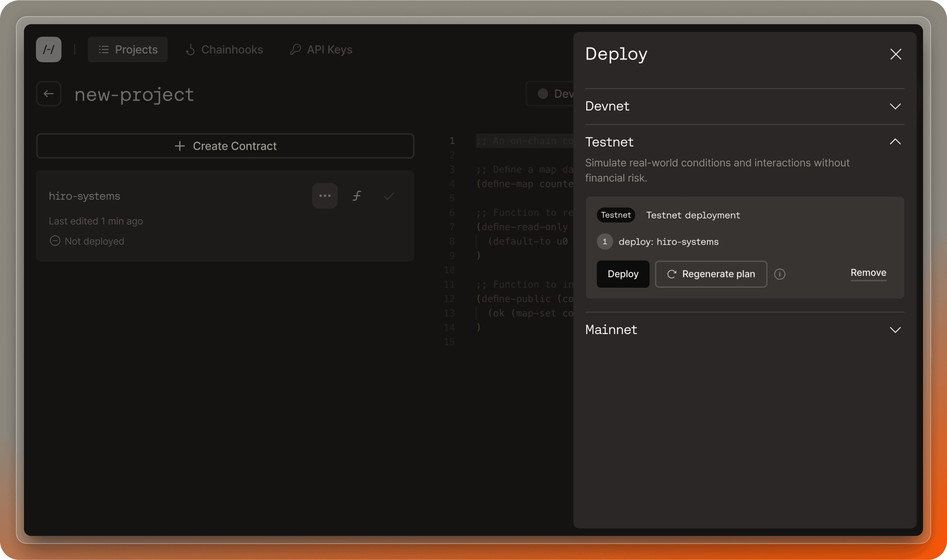Screen dimensions: 947x560
Task: Collapse the Testnet section
Action: click(895, 142)
